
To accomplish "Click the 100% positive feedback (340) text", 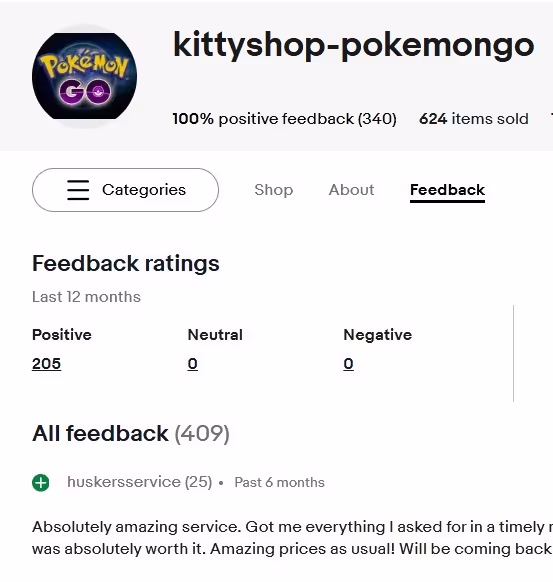I will 285,119.
